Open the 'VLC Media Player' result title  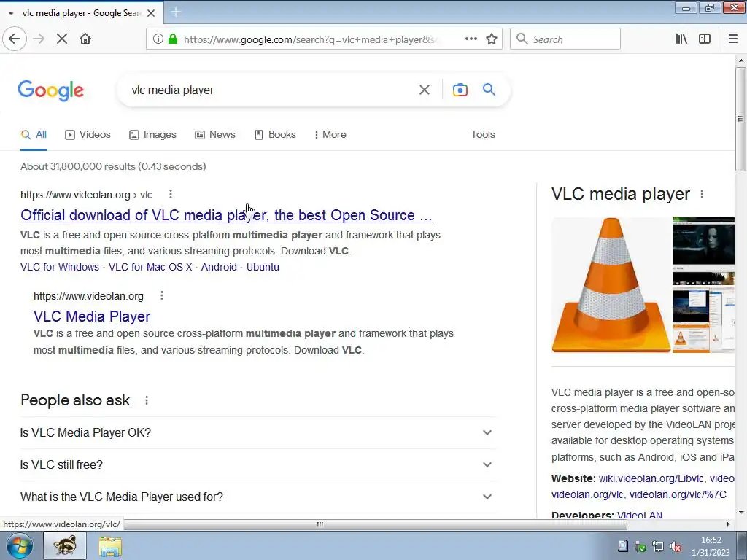point(92,316)
